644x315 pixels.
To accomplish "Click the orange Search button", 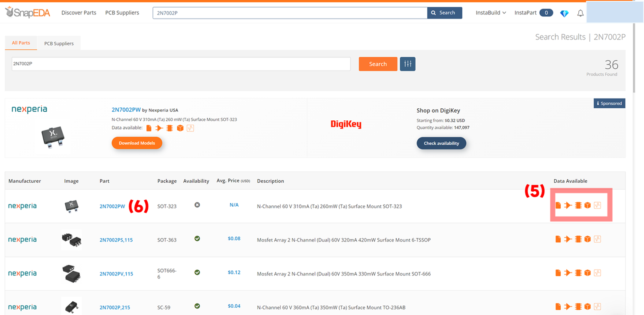I will [378, 64].
